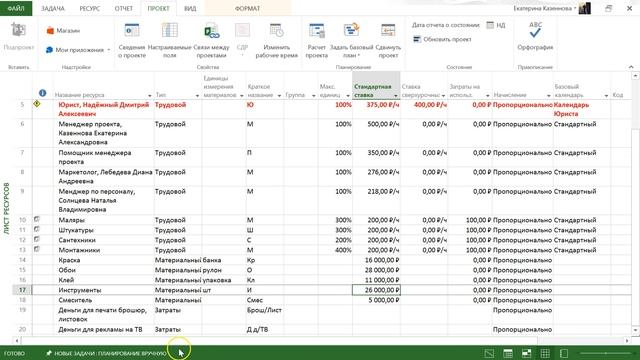
Task: Select Краска resource name cell
Action: [x=104, y=260]
